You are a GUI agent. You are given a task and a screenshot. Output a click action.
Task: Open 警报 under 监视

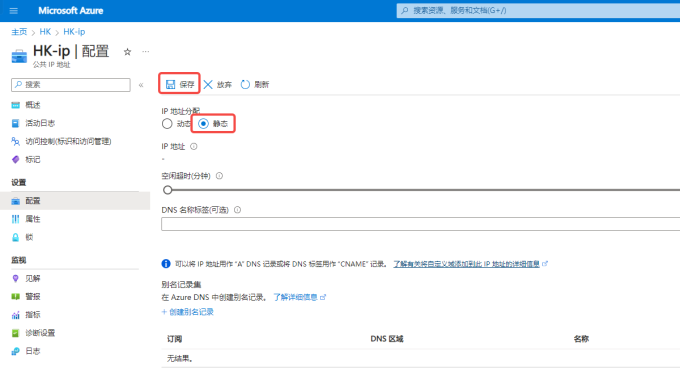tap(33, 296)
